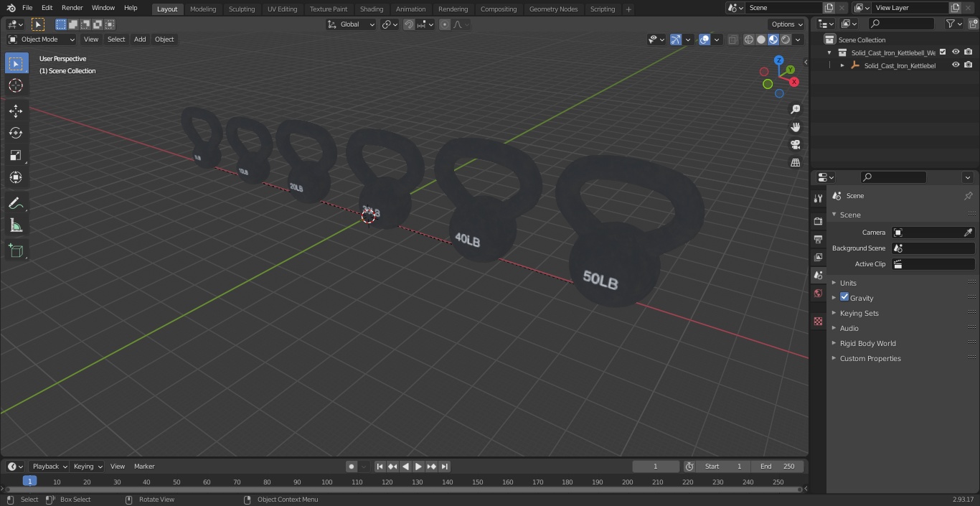Select the Cursor tool in the toolbar
The width and height of the screenshot is (980, 506).
(x=16, y=85)
